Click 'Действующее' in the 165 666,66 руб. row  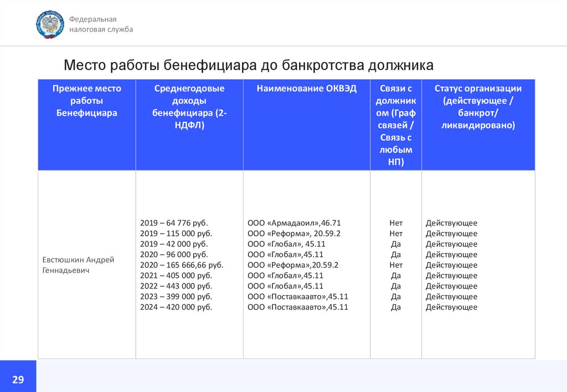[x=451, y=265]
